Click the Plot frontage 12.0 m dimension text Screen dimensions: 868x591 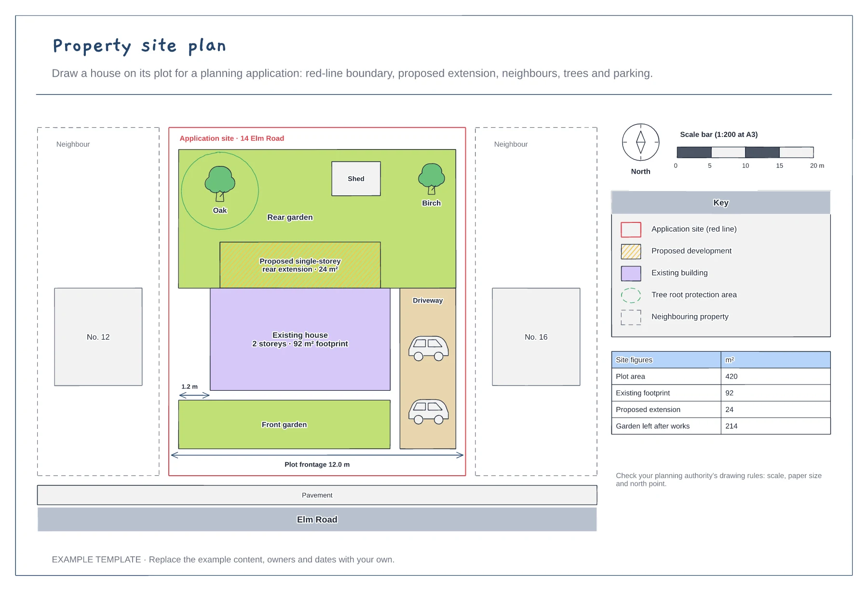tap(317, 465)
